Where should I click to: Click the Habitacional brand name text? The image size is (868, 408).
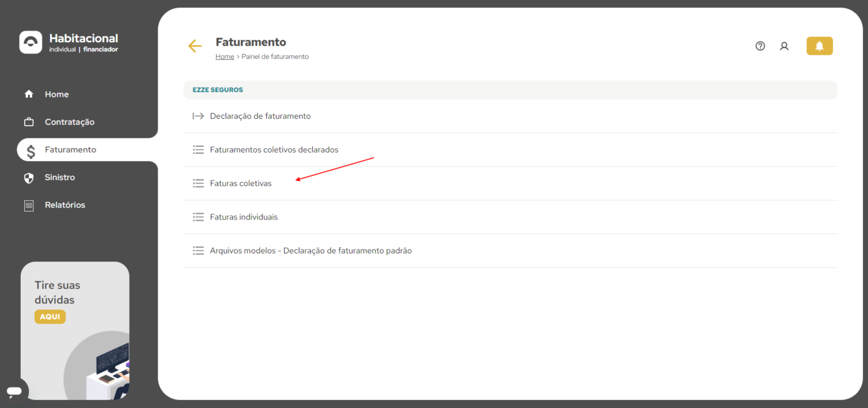click(x=84, y=38)
